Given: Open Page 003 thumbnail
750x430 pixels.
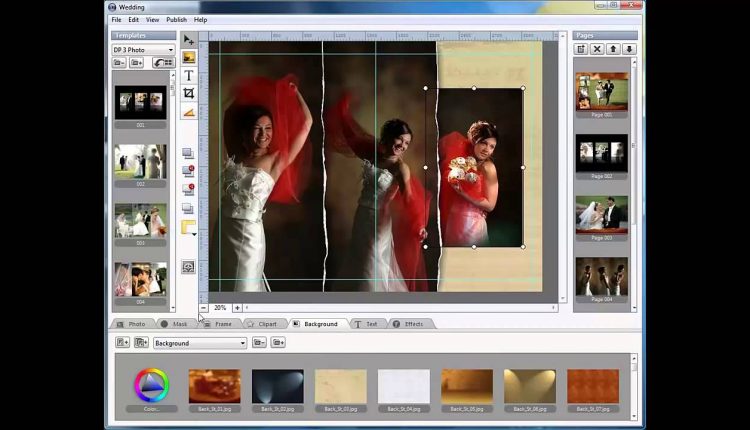Looking at the screenshot, I should coord(602,215).
